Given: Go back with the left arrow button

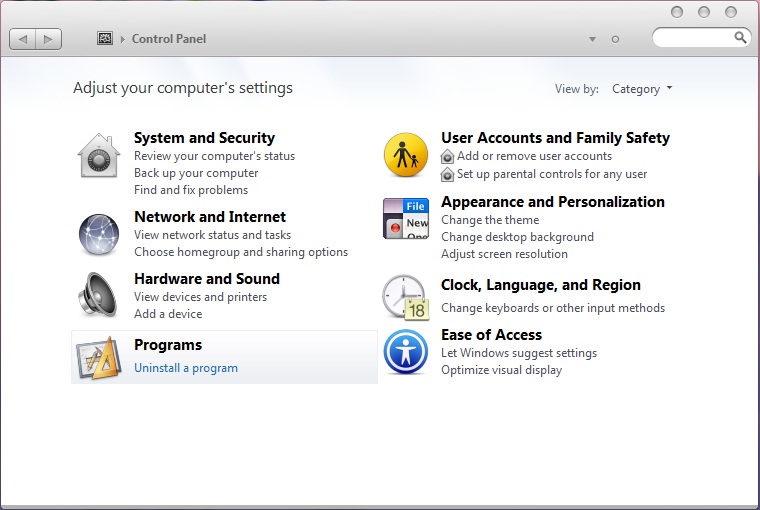Looking at the screenshot, I should (x=22, y=39).
